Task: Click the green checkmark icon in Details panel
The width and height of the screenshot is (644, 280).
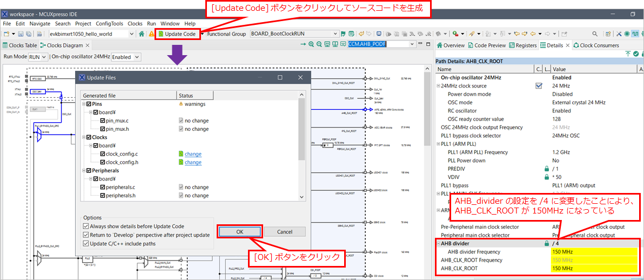Action: [636, 54]
